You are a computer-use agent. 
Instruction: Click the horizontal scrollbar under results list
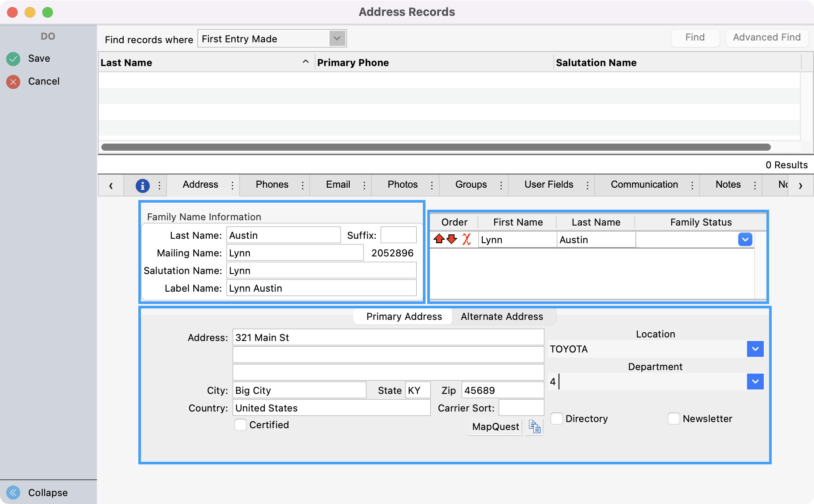click(435, 147)
